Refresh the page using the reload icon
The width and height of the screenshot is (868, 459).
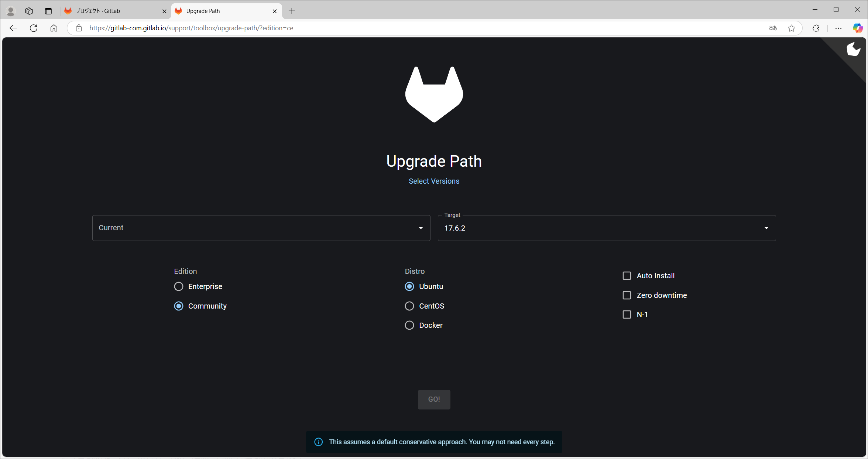pyautogui.click(x=34, y=28)
